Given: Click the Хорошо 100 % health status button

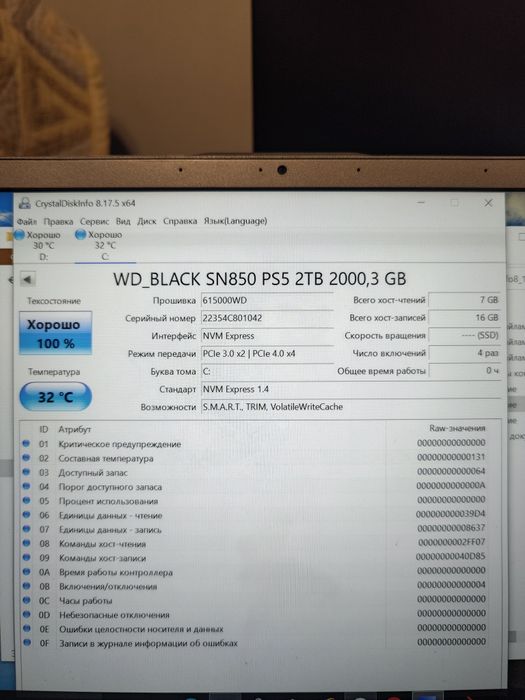Looking at the screenshot, I should tap(55, 333).
